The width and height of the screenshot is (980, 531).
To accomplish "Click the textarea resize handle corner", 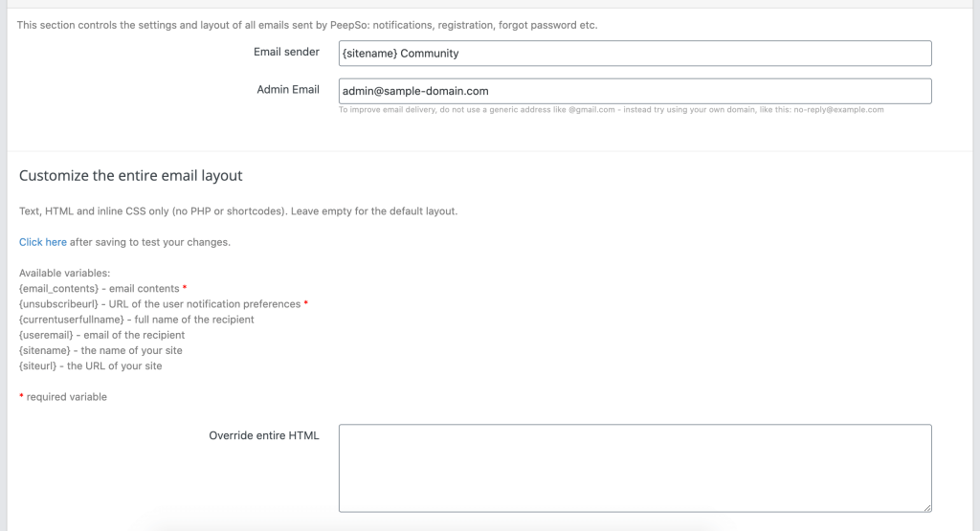I will 927,508.
